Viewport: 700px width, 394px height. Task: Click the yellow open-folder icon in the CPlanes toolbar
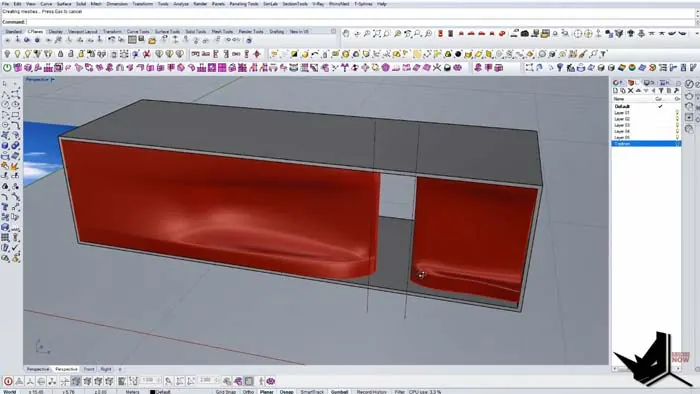(x=152, y=41)
